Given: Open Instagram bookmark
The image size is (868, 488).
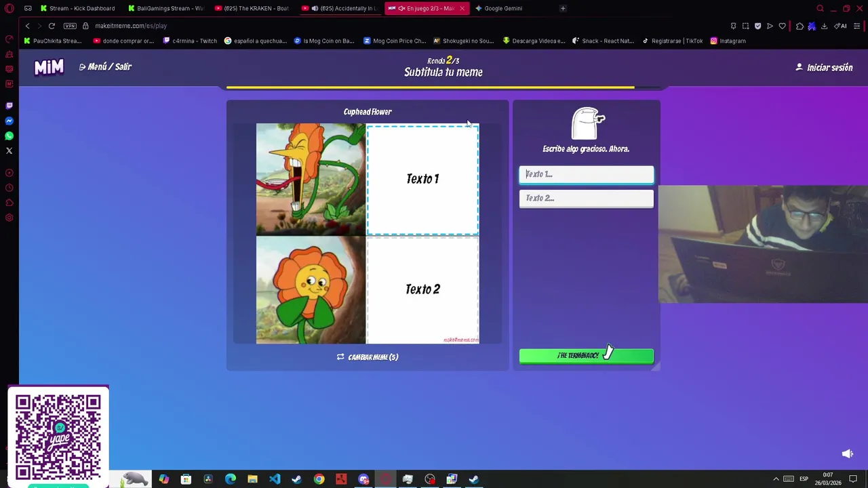Looking at the screenshot, I should pyautogui.click(x=728, y=41).
